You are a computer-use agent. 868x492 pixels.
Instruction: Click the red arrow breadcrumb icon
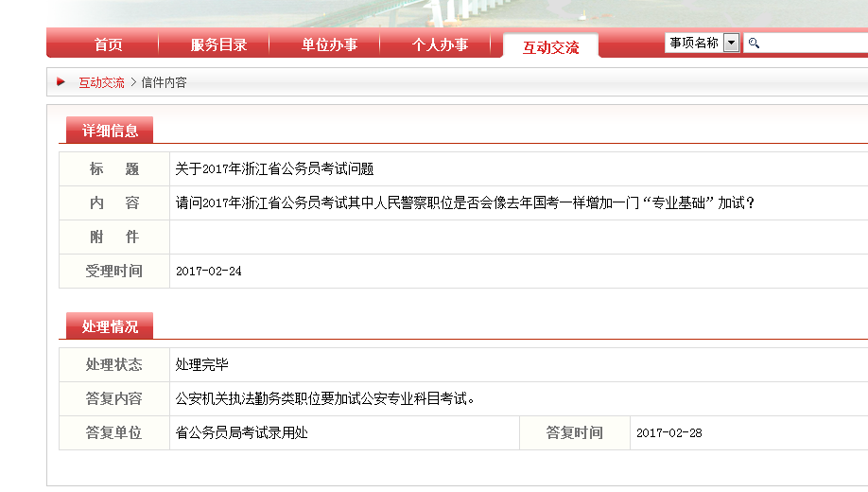click(61, 82)
